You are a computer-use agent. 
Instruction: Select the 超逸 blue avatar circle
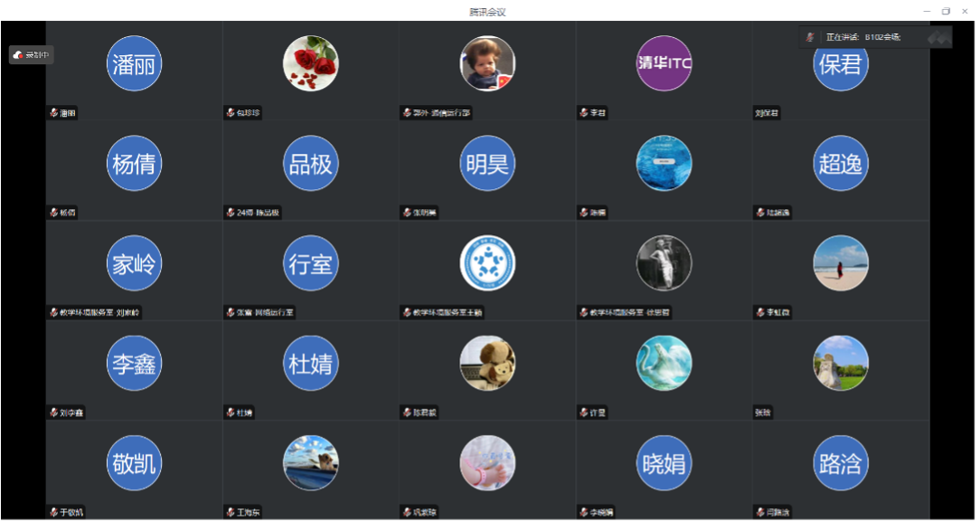[x=841, y=163]
